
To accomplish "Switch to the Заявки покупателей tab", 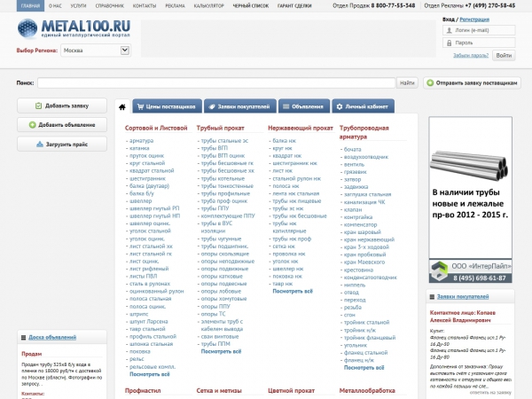I will [x=239, y=106].
